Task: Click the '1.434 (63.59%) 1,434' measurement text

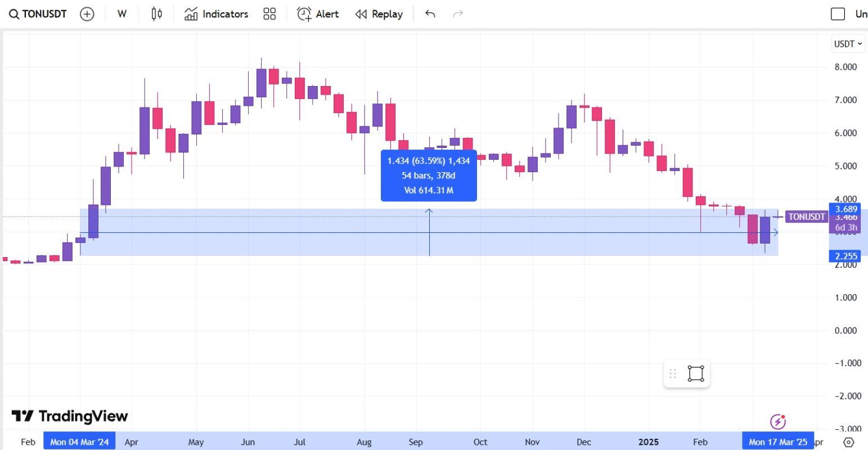Action: pos(429,161)
